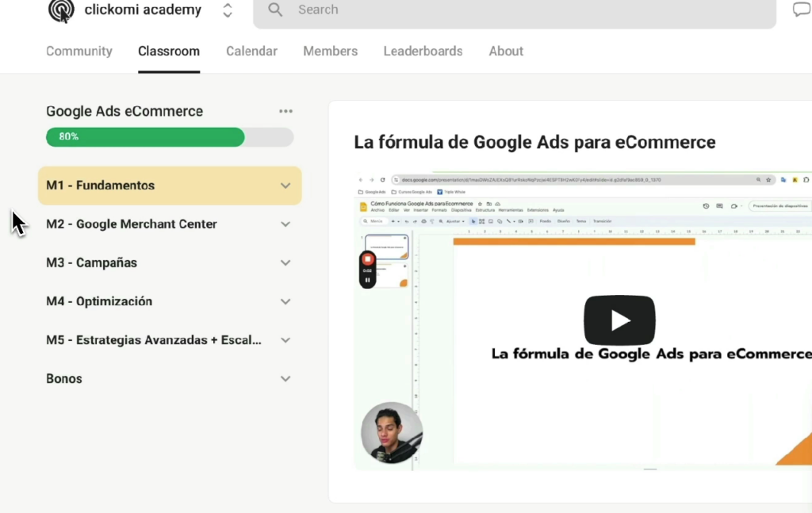Click the magnifier icon in the search bar

coord(275,10)
